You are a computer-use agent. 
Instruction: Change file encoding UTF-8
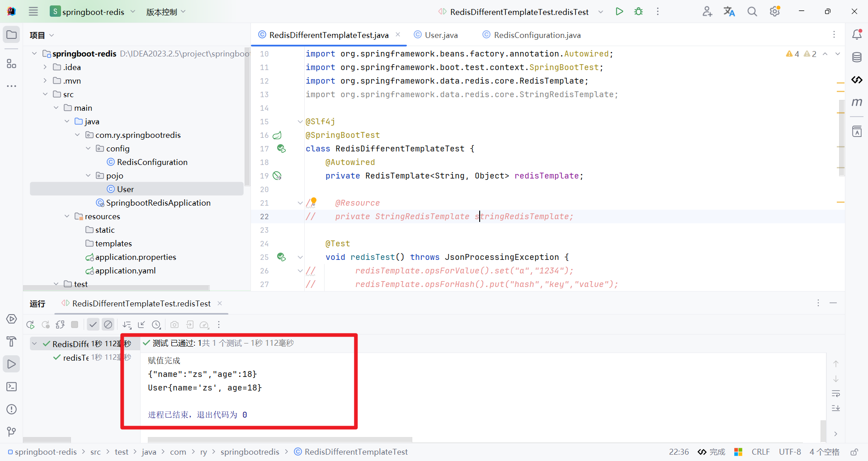coord(790,452)
